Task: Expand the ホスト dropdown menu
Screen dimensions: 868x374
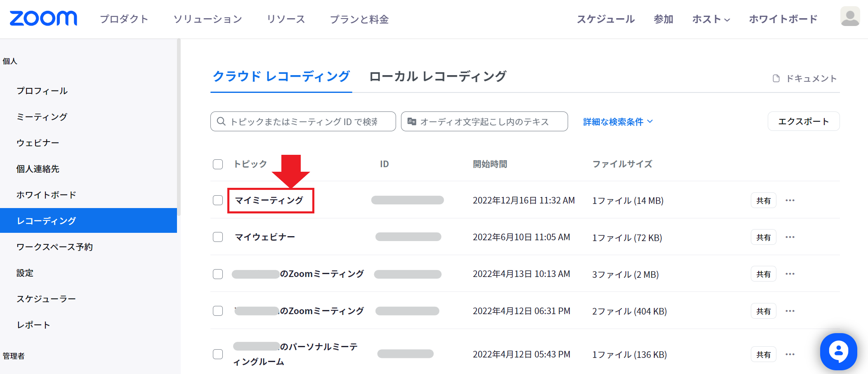Action: pyautogui.click(x=711, y=19)
